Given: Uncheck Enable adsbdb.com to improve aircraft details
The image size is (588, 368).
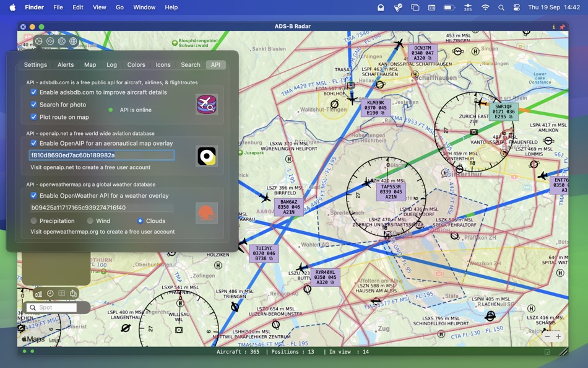Looking at the screenshot, I should click(34, 92).
